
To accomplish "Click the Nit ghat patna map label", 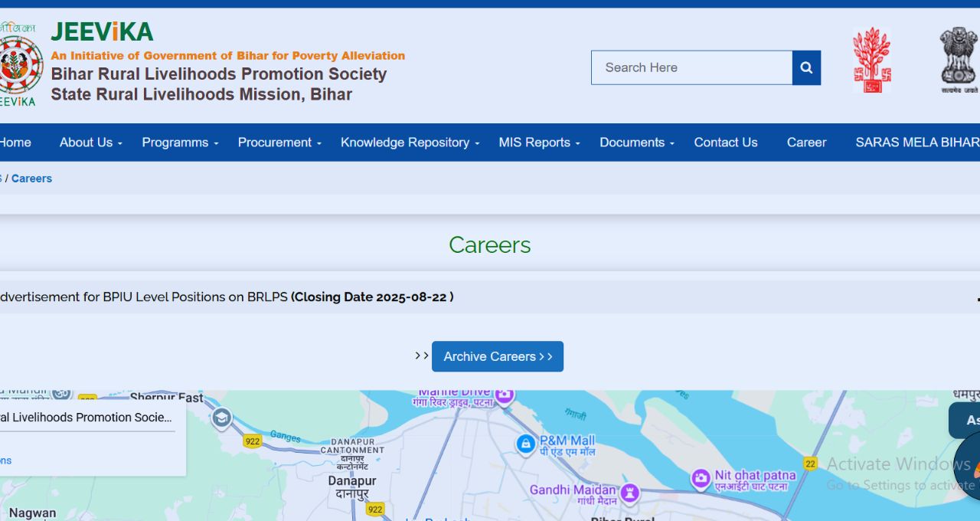I will click(755, 480).
